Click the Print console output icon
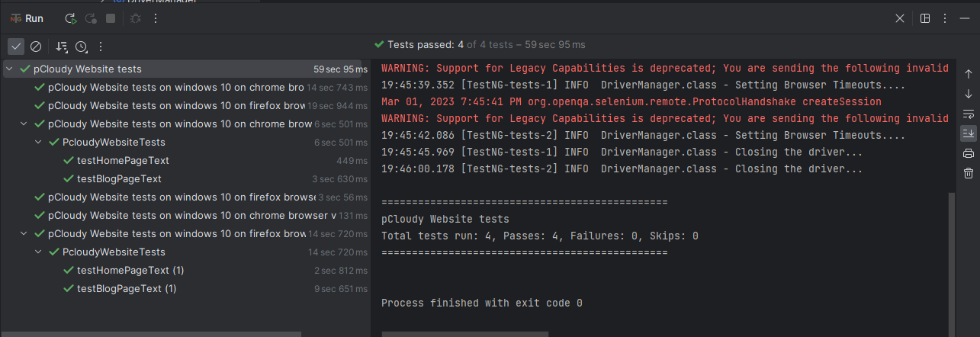Image resolution: width=980 pixels, height=337 pixels. coord(968,153)
